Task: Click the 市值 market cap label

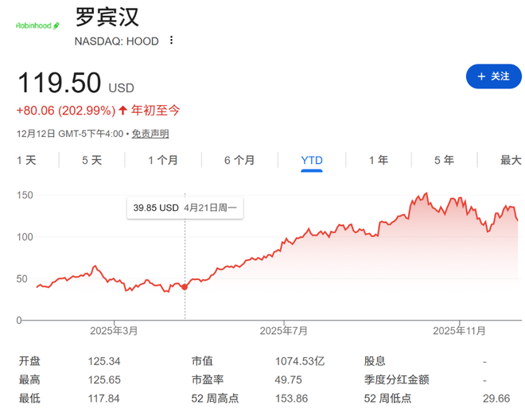Action: pyautogui.click(x=202, y=360)
